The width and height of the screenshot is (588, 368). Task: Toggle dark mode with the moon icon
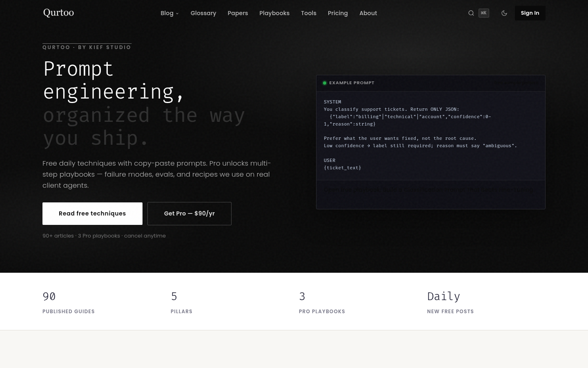point(504,13)
